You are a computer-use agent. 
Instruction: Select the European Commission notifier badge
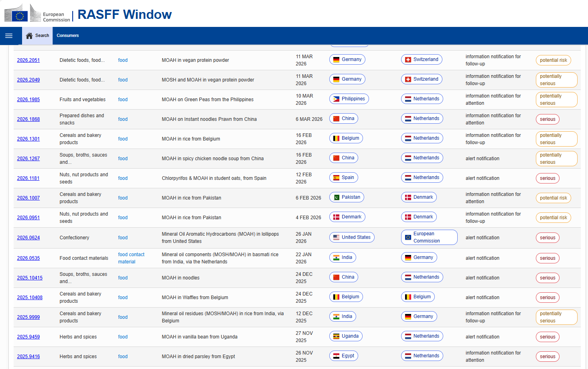(429, 237)
